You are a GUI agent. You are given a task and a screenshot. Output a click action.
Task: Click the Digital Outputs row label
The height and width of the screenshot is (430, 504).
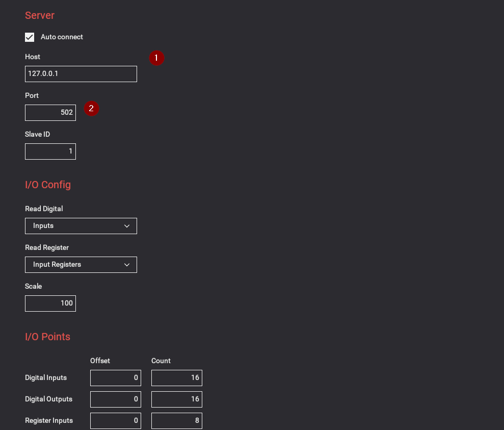click(49, 399)
